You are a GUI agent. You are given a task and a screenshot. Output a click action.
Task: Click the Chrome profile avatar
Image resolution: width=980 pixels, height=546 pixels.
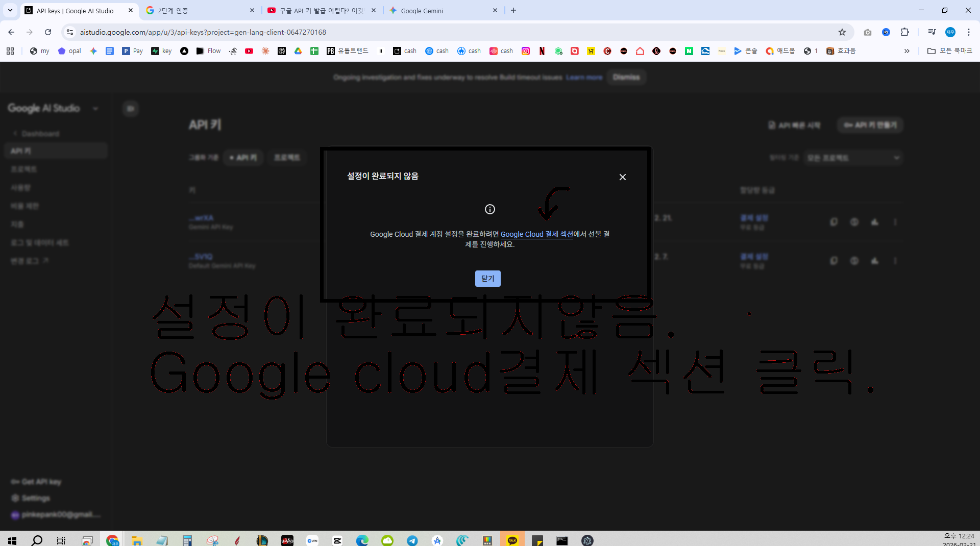click(x=950, y=32)
